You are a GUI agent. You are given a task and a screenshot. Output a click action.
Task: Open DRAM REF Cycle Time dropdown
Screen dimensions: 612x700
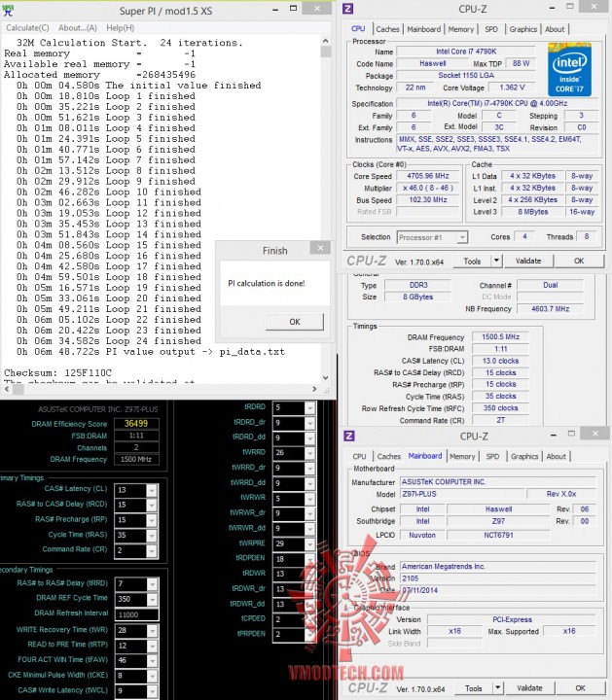(x=152, y=599)
